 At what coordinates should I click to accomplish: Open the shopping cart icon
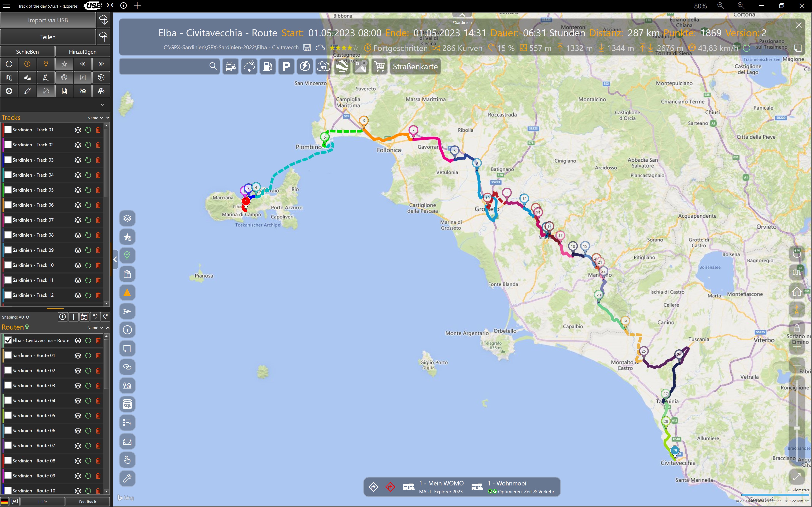[x=380, y=66]
